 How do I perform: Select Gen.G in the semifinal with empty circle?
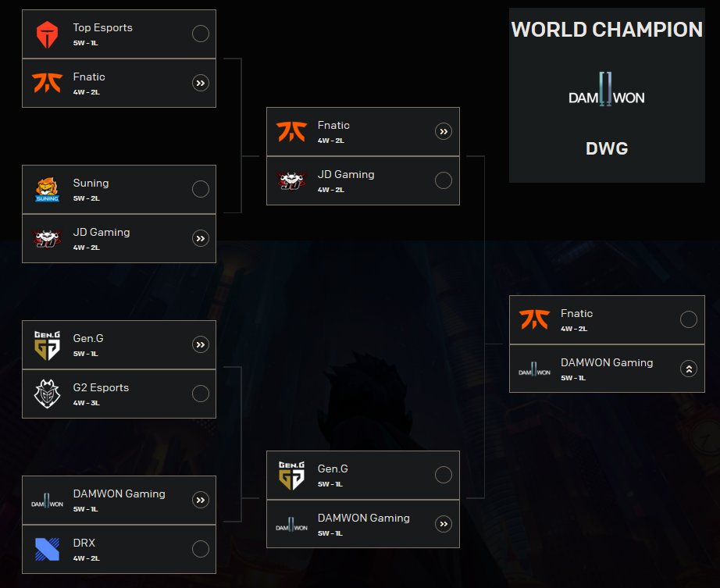click(x=444, y=475)
